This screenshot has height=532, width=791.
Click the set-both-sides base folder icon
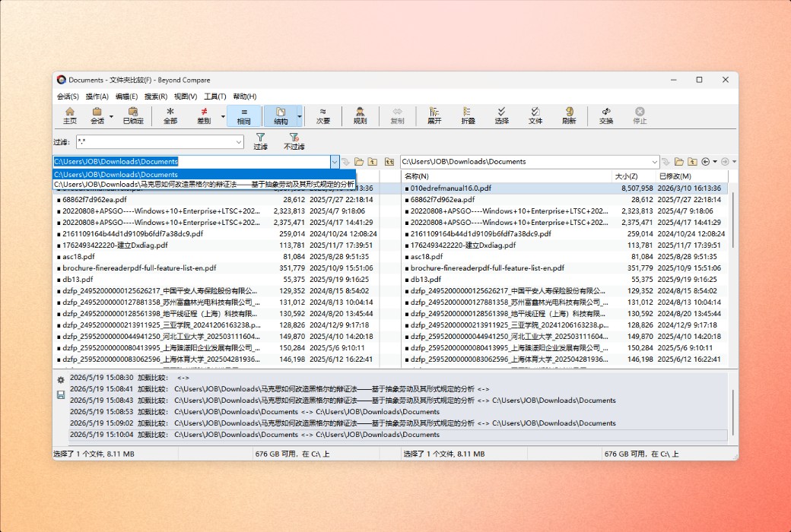(x=389, y=162)
